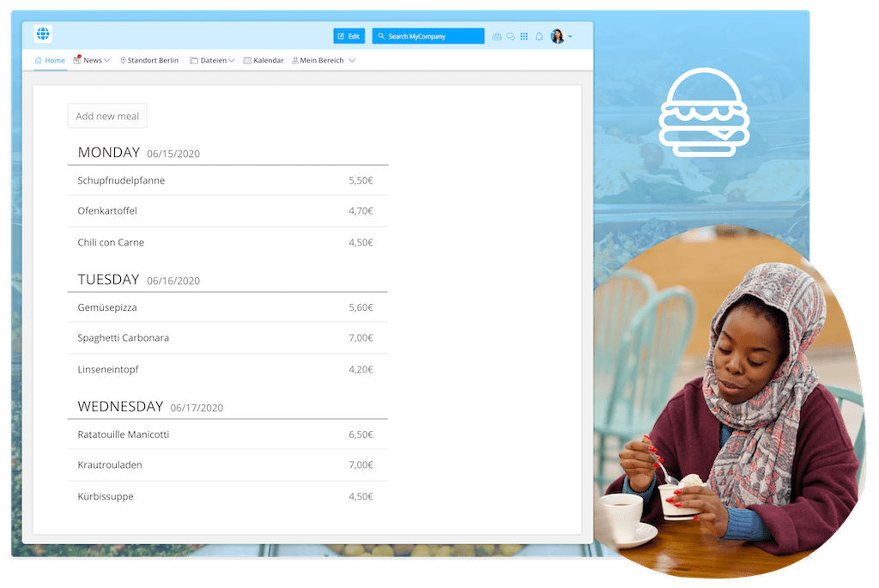This screenshot has width=879, height=588.
Task: Focus the Search MyCompany field
Action: 428,36
